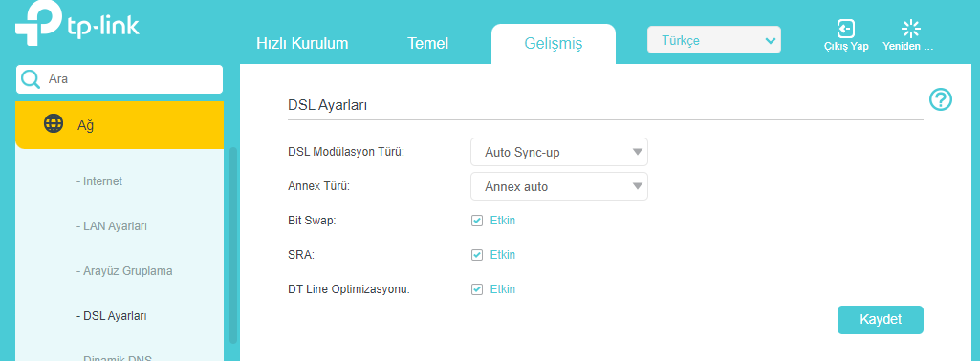Viewport: 980px width, 361px height.
Task: Open the Internet menu entry
Action: pos(99,181)
